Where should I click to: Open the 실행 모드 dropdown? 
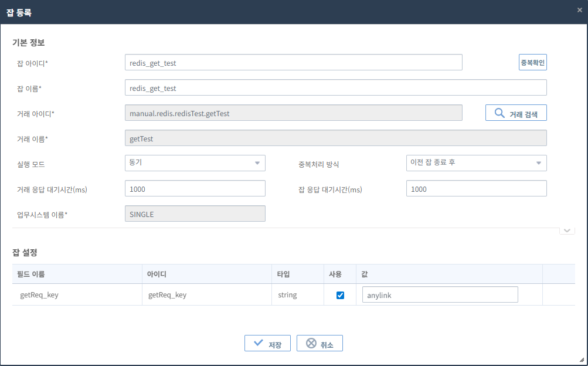click(195, 163)
